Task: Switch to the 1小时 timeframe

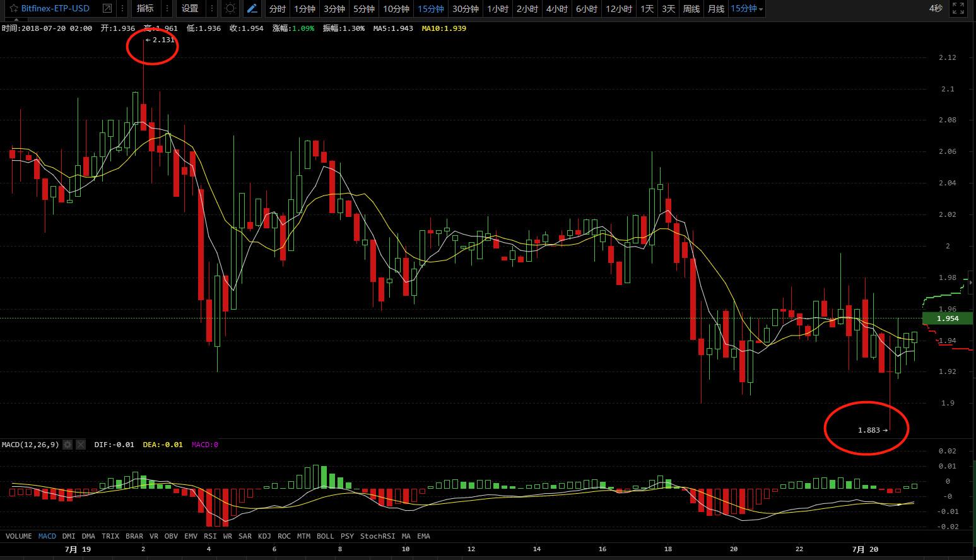Action: point(498,9)
